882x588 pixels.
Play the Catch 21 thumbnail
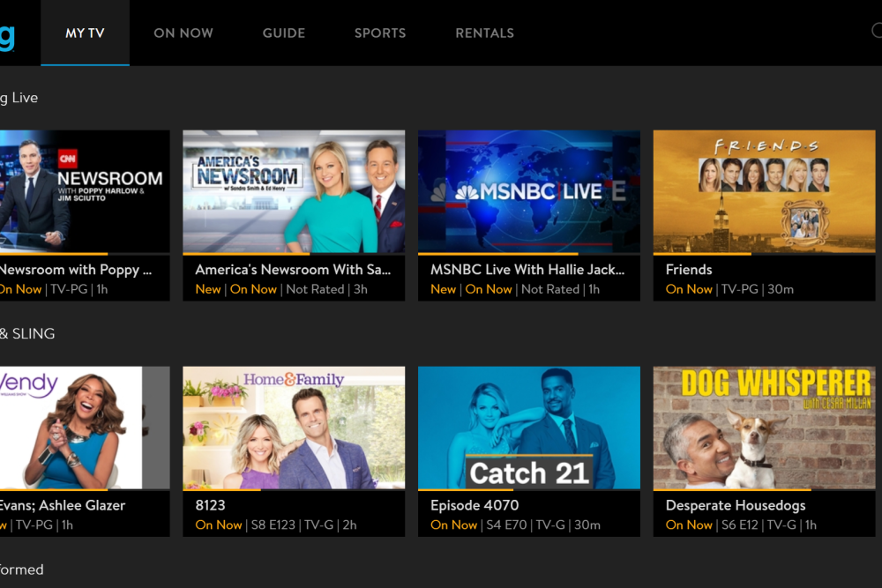[x=528, y=428]
